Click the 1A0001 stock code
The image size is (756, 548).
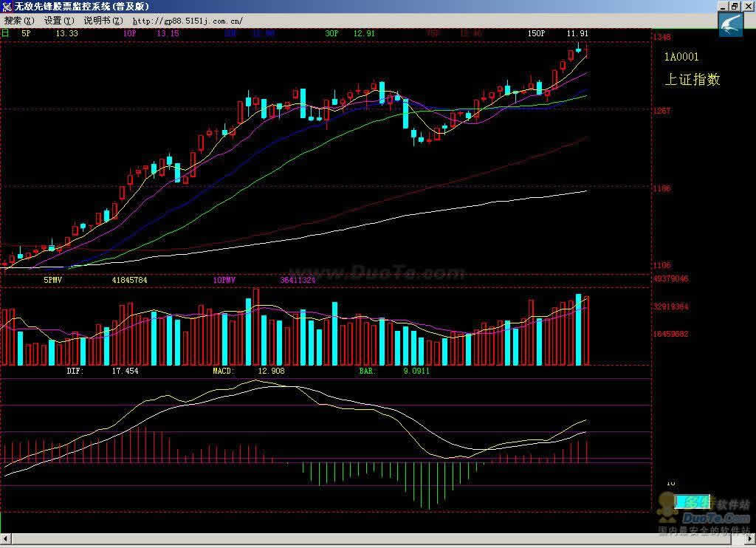point(681,57)
